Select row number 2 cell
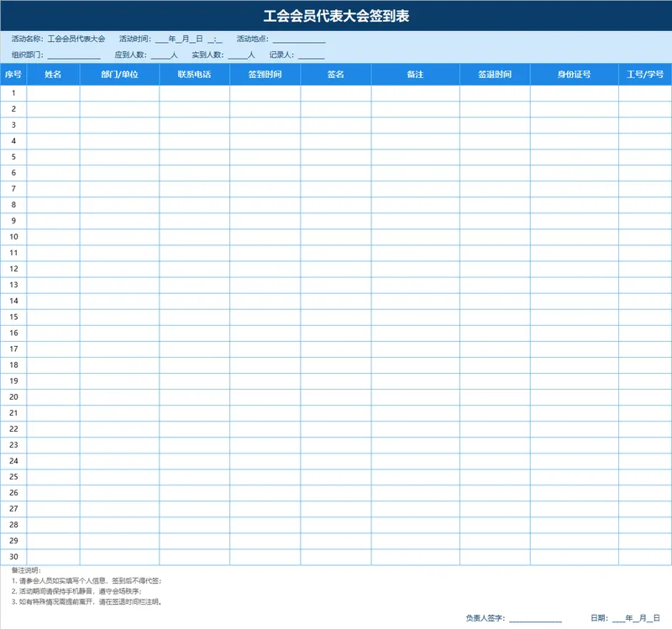 [13, 109]
